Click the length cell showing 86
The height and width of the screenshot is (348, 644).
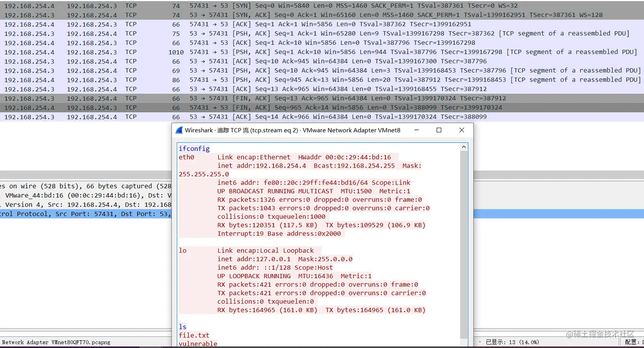[x=176, y=80]
